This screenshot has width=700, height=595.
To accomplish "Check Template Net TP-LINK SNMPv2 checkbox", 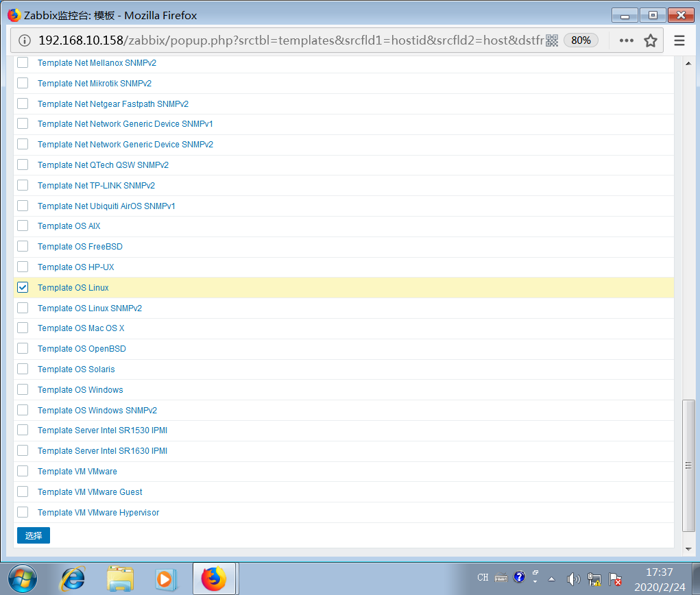I will coord(23,185).
